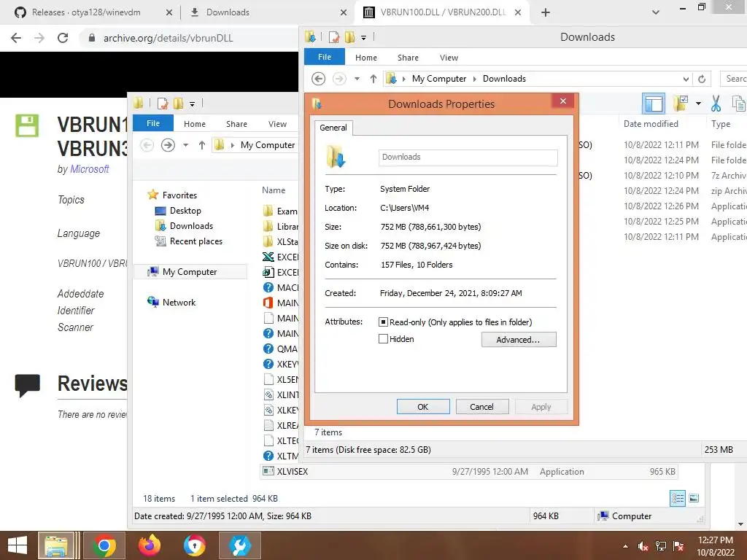Viewport: 747px width, 560px height.
Task: Open the wrench tool app on taskbar
Action: pyautogui.click(x=239, y=545)
